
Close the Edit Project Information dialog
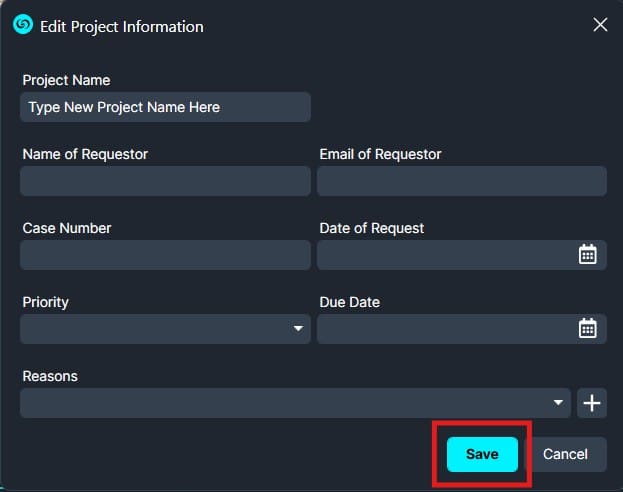[600, 25]
